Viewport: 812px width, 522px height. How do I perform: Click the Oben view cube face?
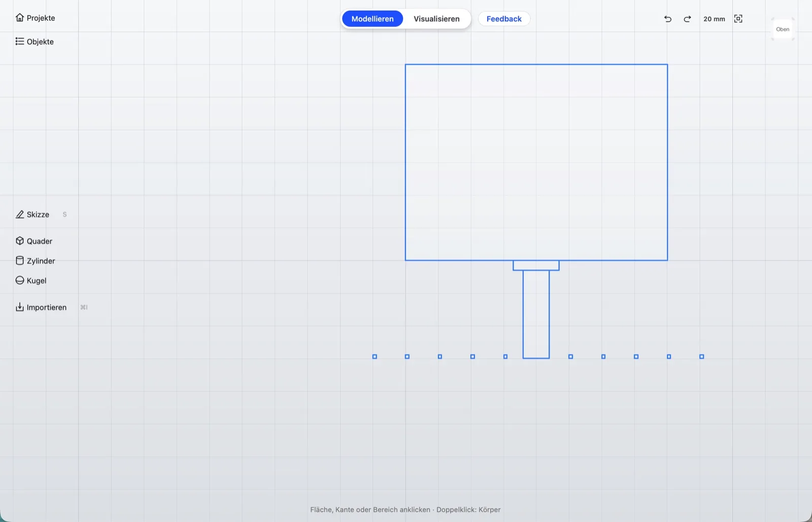coord(783,29)
